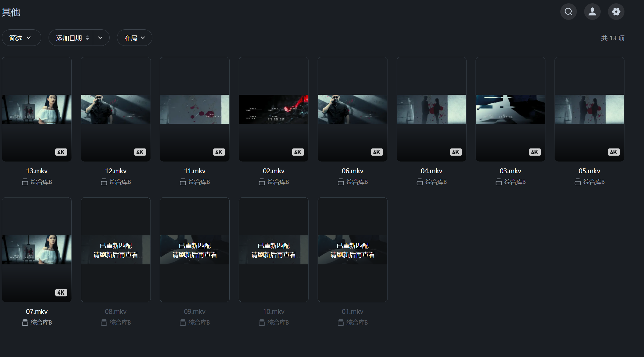644x357 pixels.
Task: Click the 综合库B link under 06.mkv
Action: (357, 182)
